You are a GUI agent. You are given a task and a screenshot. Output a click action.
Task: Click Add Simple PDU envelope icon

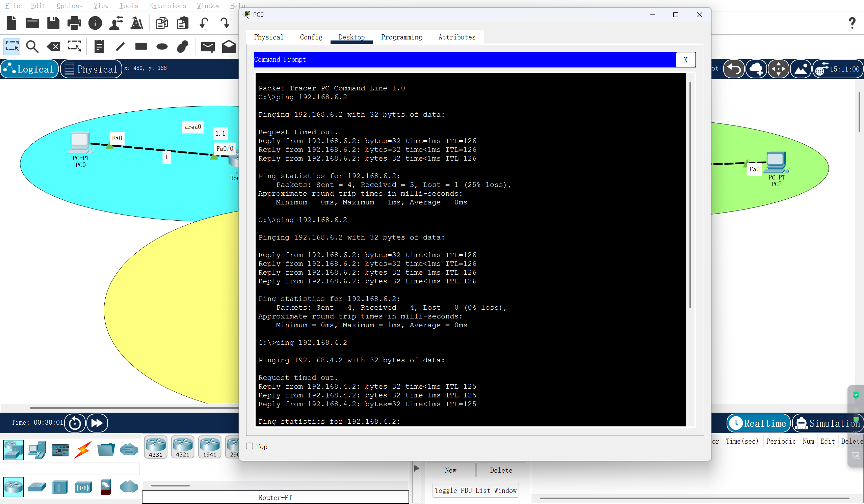tap(207, 46)
